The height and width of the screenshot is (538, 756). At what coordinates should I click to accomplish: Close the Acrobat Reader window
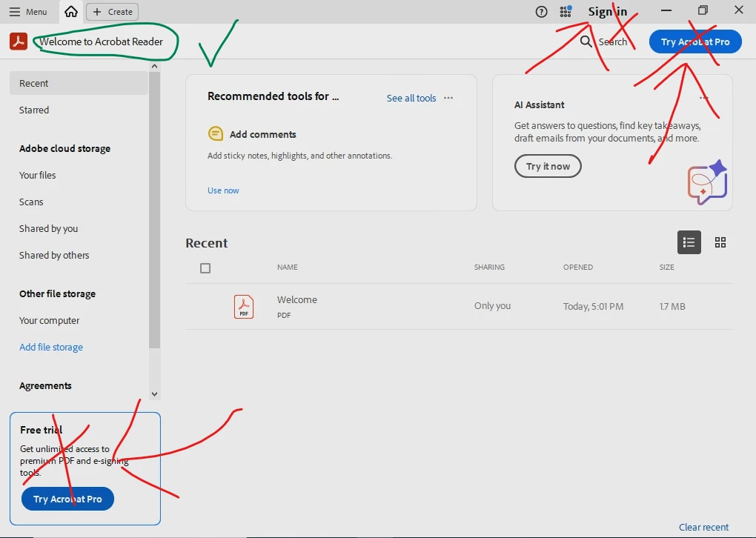[739, 10]
